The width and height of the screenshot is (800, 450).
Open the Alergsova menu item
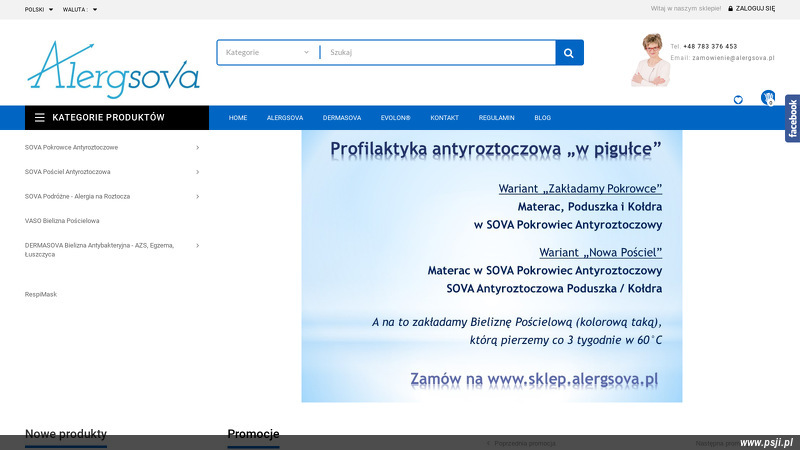[x=285, y=118]
